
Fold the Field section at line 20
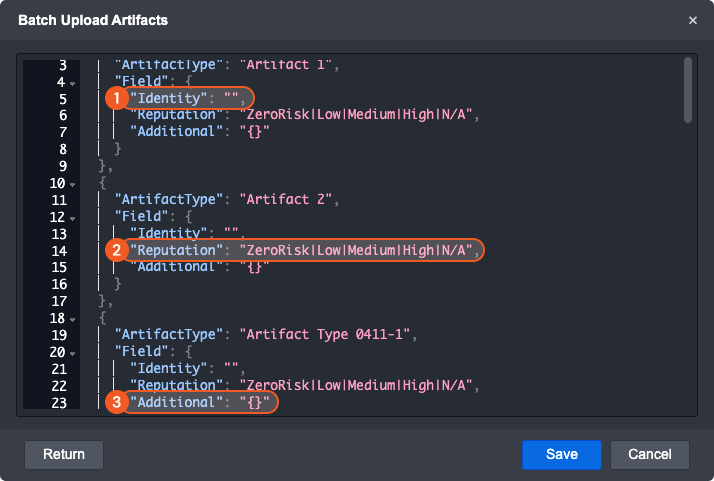74,354
